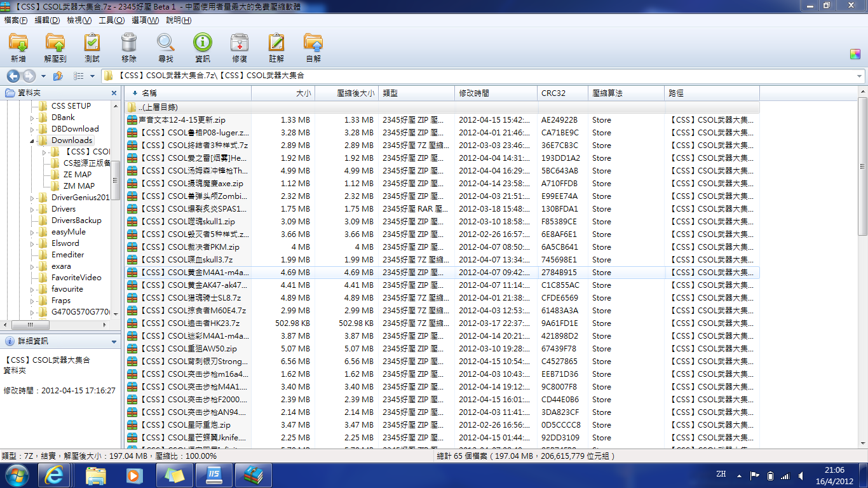Open the 選項(W) menu
Screen dimensions: 868x488
(145, 20)
